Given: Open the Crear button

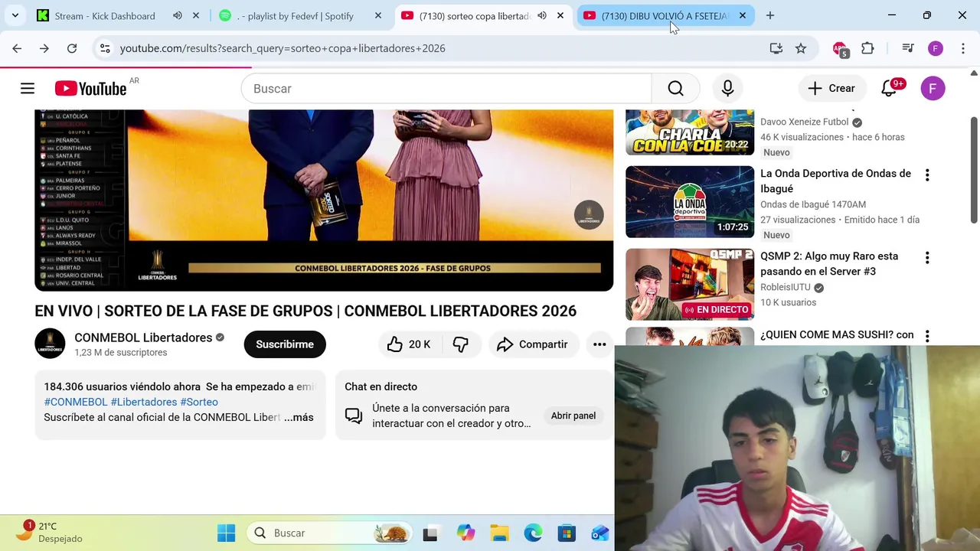Looking at the screenshot, I should (x=831, y=89).
